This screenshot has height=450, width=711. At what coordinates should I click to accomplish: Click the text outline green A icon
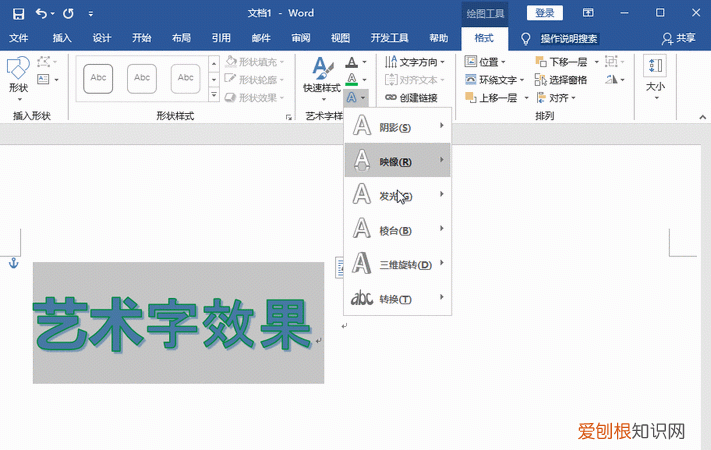tap(351, 79)
